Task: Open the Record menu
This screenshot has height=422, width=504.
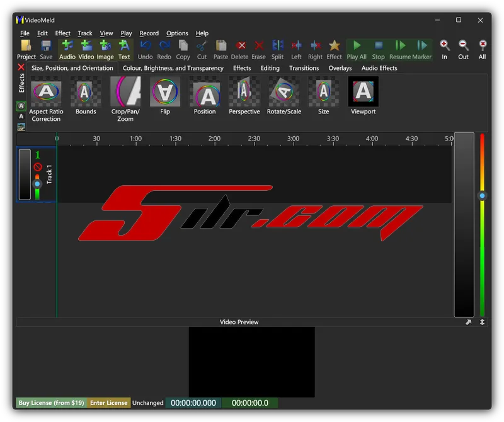Action: click(149, 33)
